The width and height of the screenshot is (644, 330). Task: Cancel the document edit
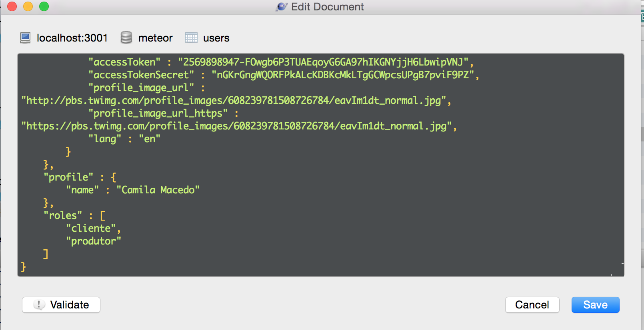point(532,305)
